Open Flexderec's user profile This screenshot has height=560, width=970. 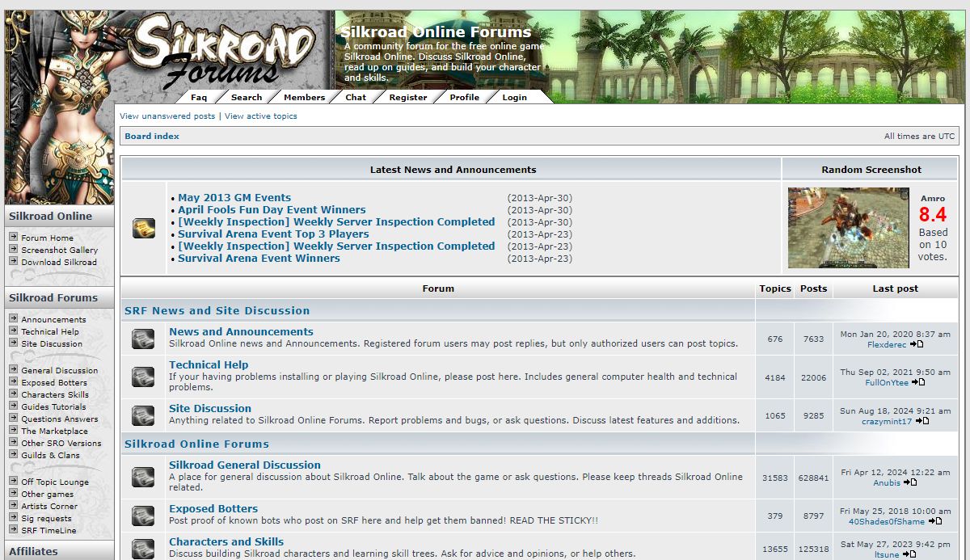click(887, 344)
